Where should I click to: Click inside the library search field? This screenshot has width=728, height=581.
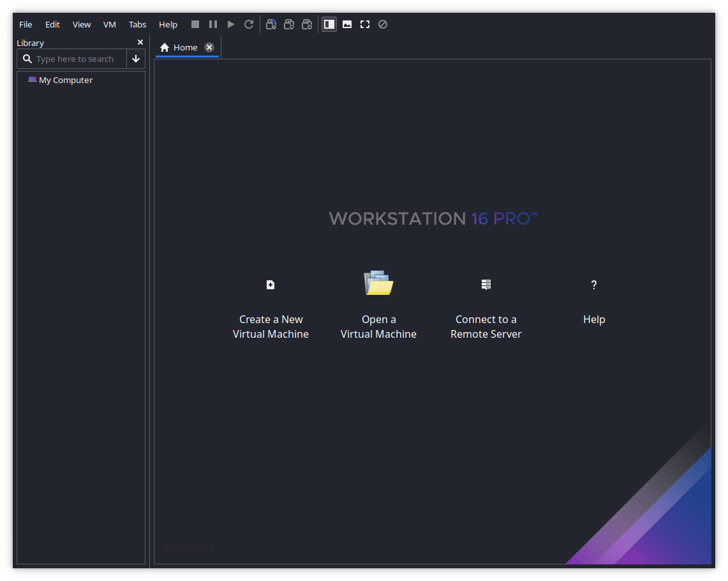coord(77,59)
